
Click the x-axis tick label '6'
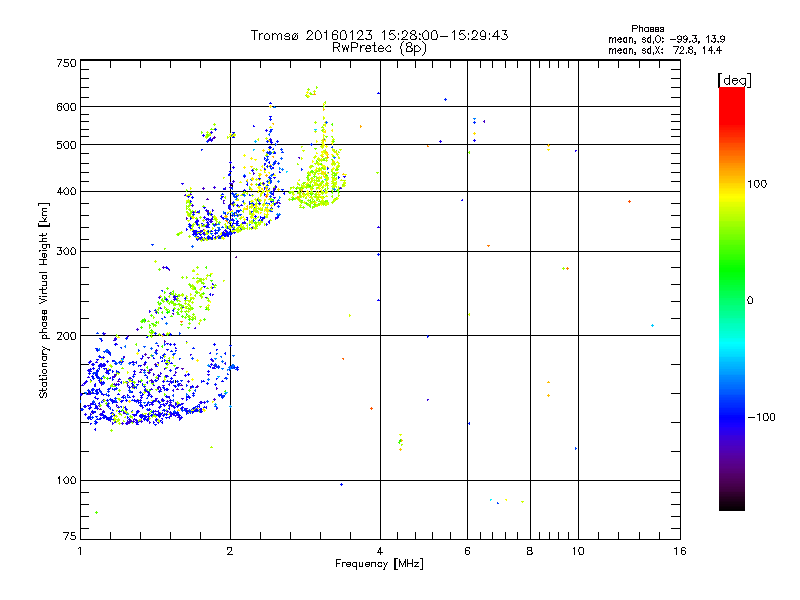tap(467, 551)
